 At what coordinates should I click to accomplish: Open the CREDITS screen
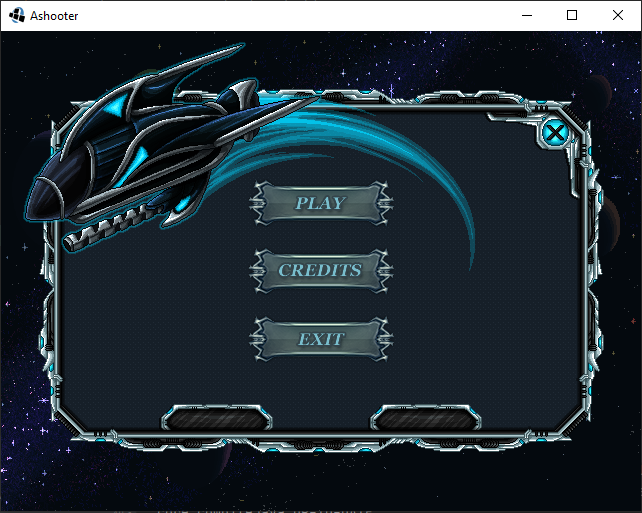pyautogui.click(x=321, y=271)
